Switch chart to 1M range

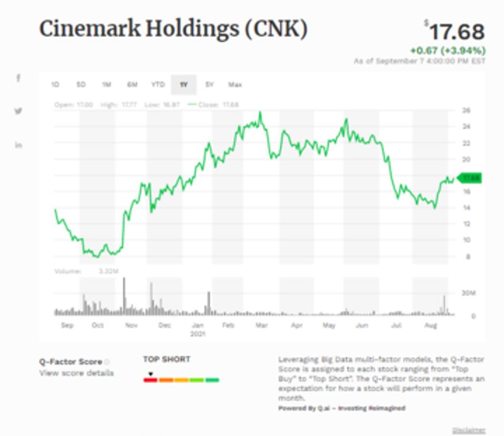pyautogui.click(x=107, y=85)
